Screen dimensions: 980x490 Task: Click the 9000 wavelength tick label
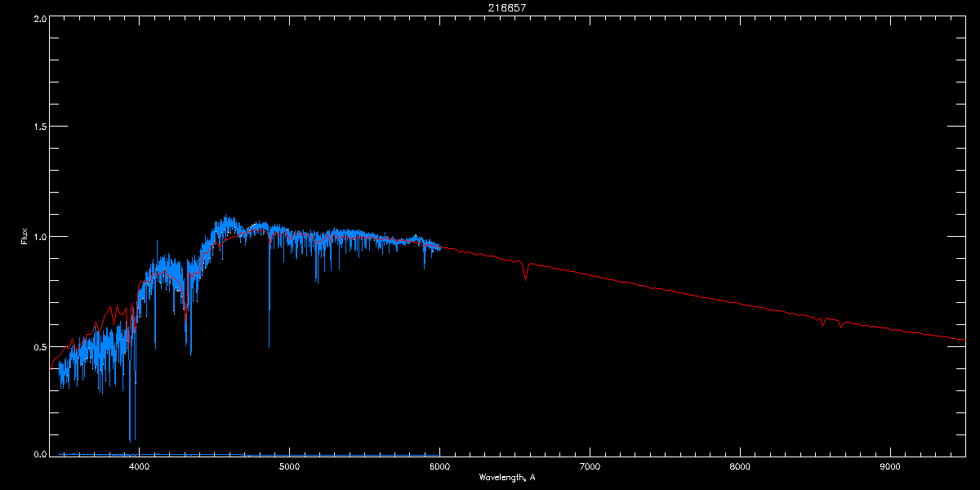point(890,467)
